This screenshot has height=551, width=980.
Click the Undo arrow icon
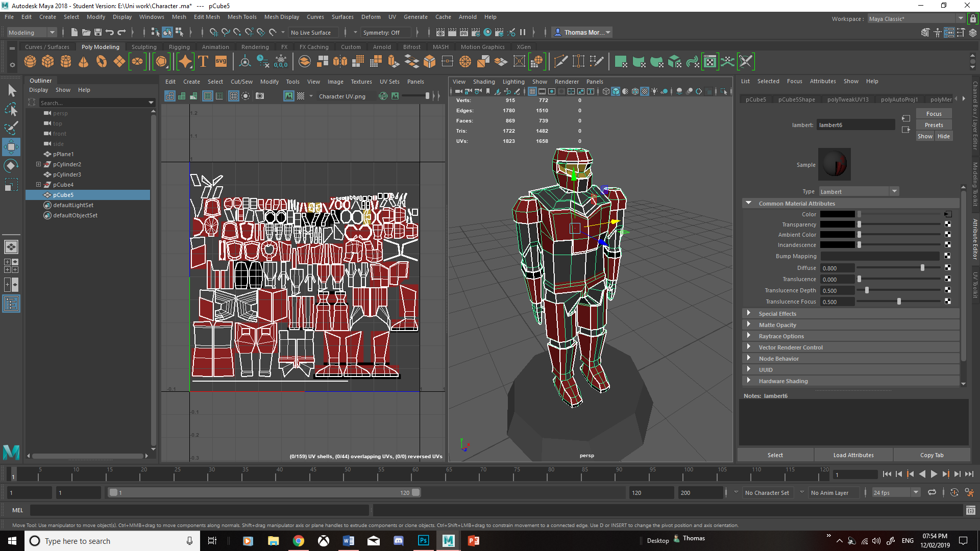(110, 32)
